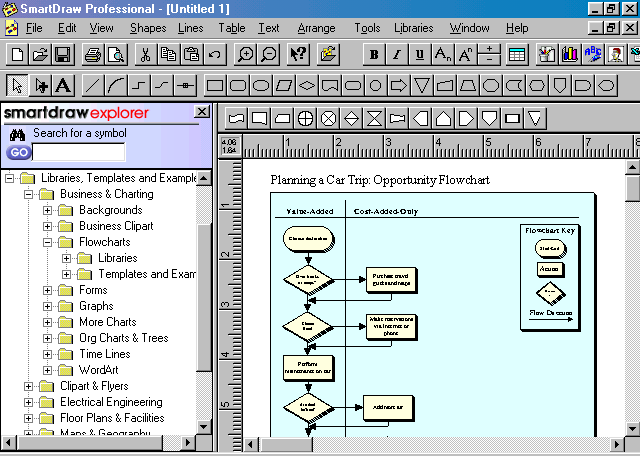Toggle Bold text formatting
The image size is (640, 456).
point(374,55)
